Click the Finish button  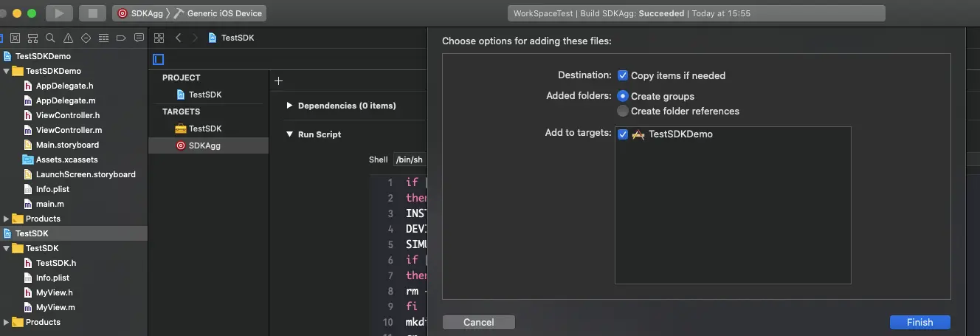coord(919,322)
